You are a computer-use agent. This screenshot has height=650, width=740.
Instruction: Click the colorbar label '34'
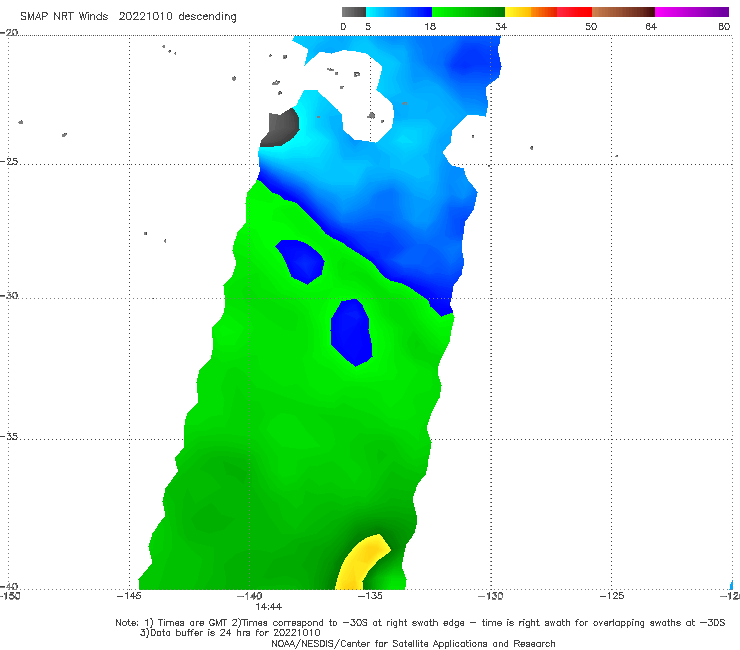[x=501, y=26]
